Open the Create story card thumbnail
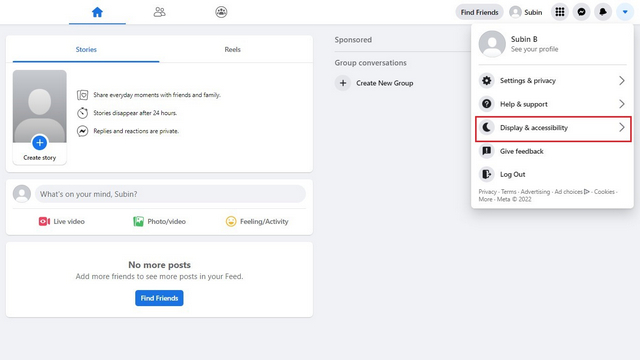The width and height of the screenshot is (640, 360). (40, 117)
